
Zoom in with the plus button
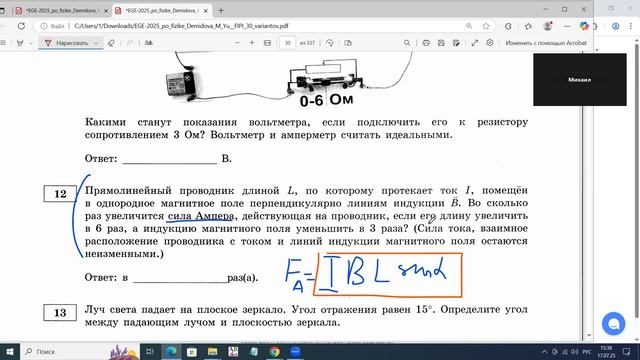[252, 43]
